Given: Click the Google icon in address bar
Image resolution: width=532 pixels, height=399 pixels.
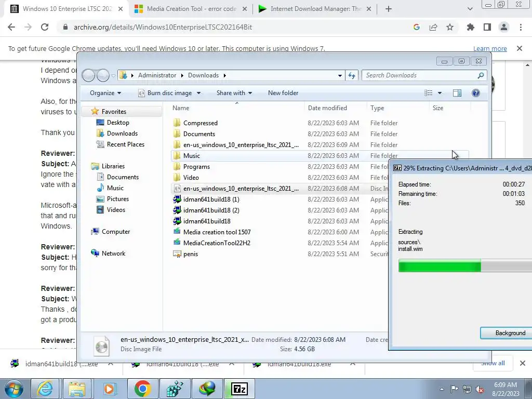Looking at the screenshot, I should click(417, 27).
